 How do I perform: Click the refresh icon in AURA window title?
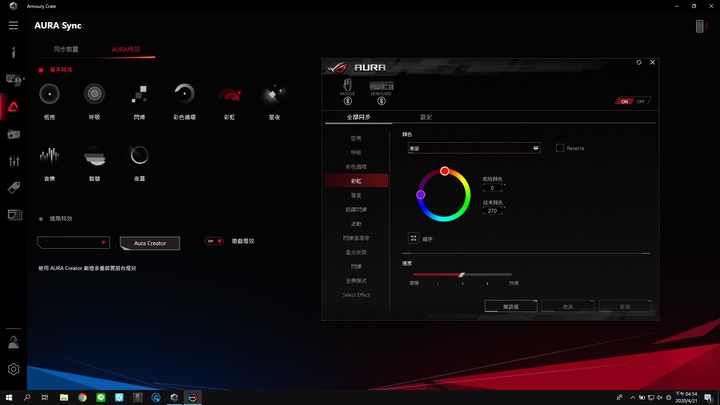click(x=639, y=62)
